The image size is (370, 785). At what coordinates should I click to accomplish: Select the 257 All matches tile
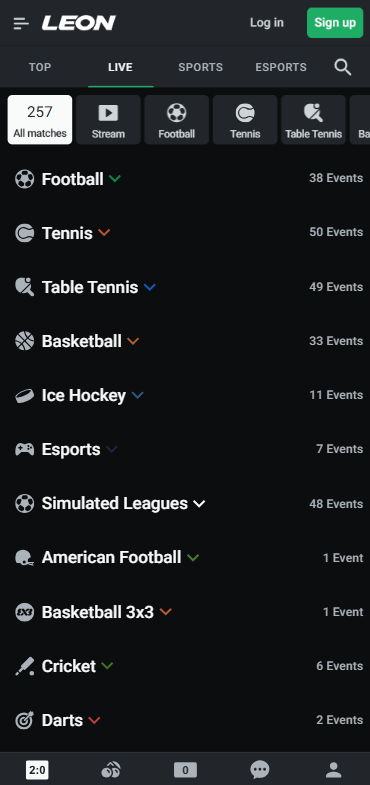pyautogui.click(x=40, y=120)
